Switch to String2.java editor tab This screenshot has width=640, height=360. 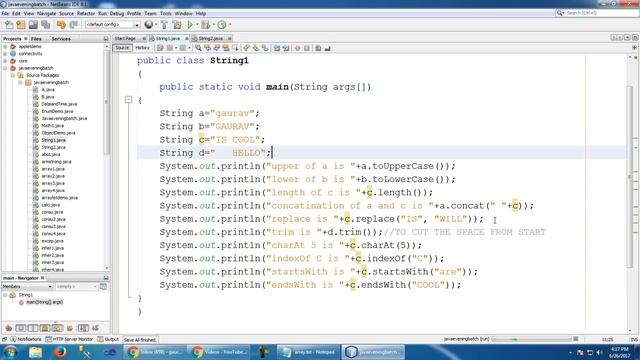click(x=210, y=38)
